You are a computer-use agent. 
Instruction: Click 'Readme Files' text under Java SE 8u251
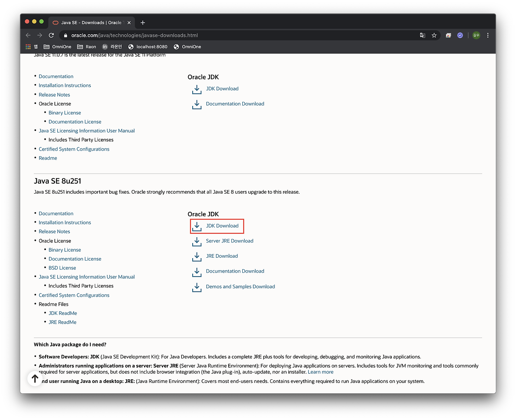(54, 304)
